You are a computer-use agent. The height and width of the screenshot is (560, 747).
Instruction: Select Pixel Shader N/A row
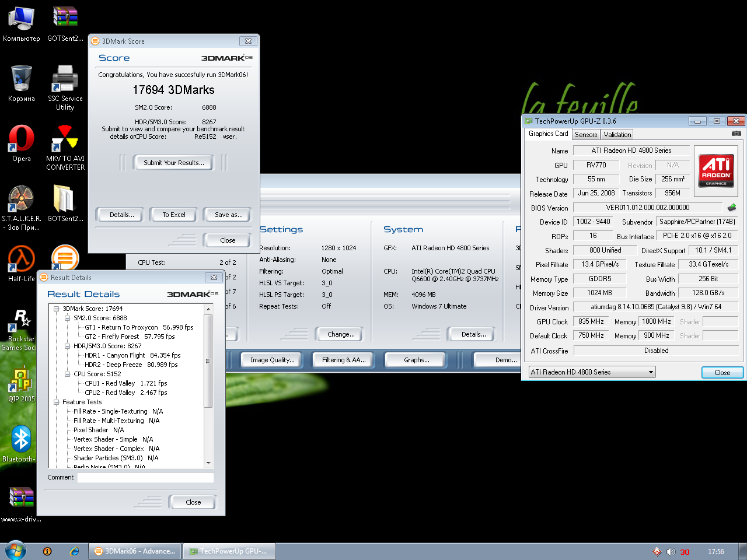click(x=99, y=430)
